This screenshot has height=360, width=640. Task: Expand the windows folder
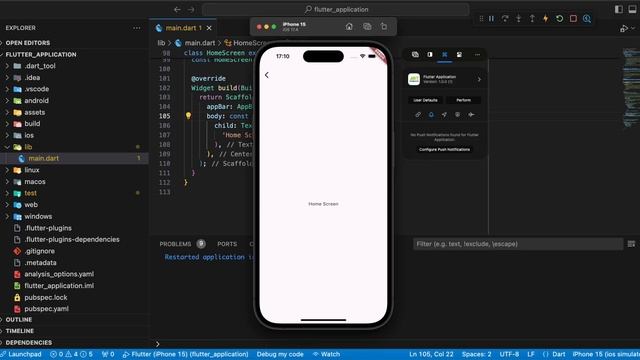point(7,216)
